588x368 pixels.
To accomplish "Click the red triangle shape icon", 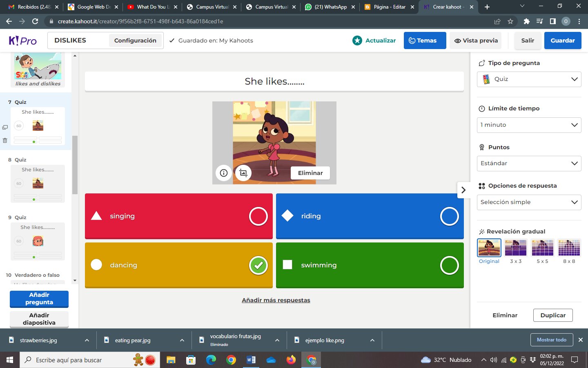I will (96, 216).
